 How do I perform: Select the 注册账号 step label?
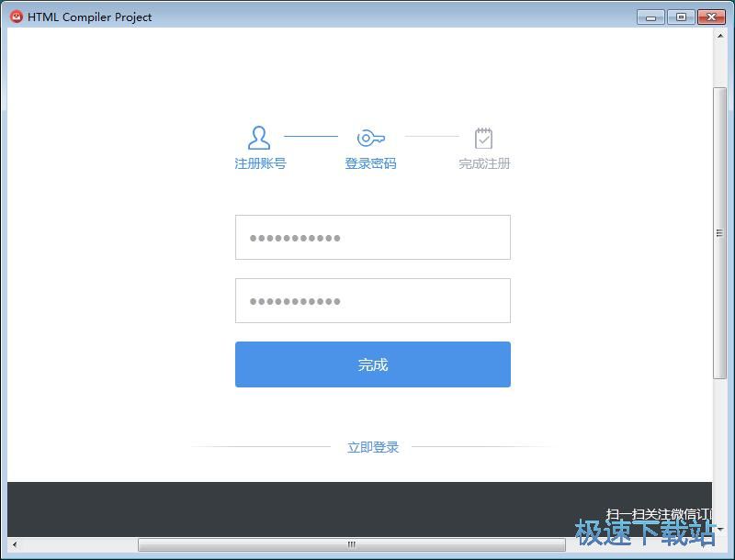tap(260, 163)
